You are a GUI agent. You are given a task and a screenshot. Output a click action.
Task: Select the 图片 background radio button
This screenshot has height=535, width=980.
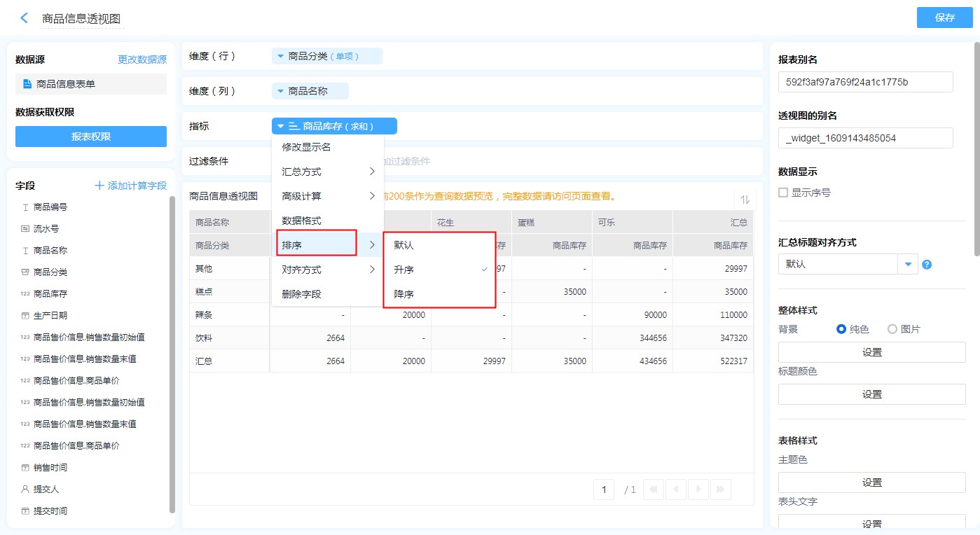[x=892, y=329]
